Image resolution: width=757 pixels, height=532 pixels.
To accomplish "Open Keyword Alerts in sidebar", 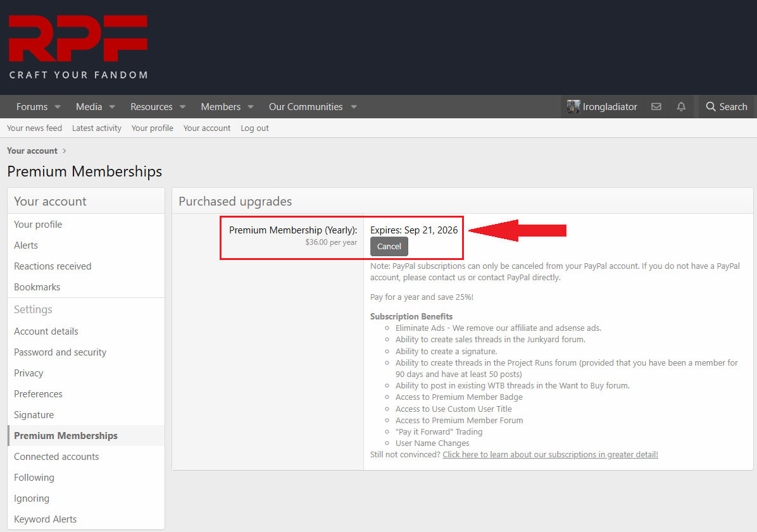I will coord(45,519).
